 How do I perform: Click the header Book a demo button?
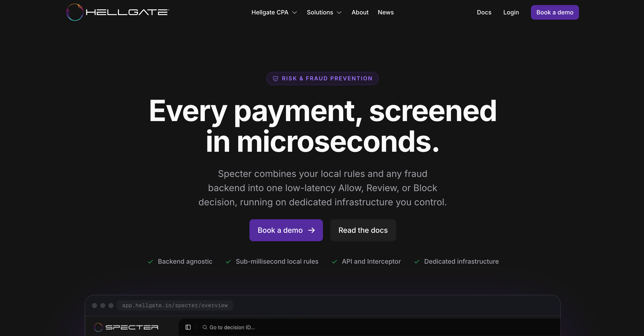click(x=555, y=12)
